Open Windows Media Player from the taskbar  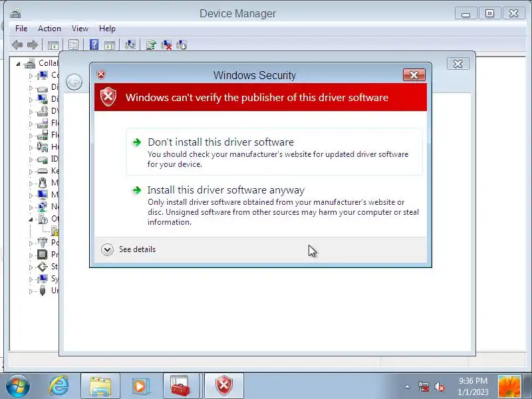coord(140,386)
